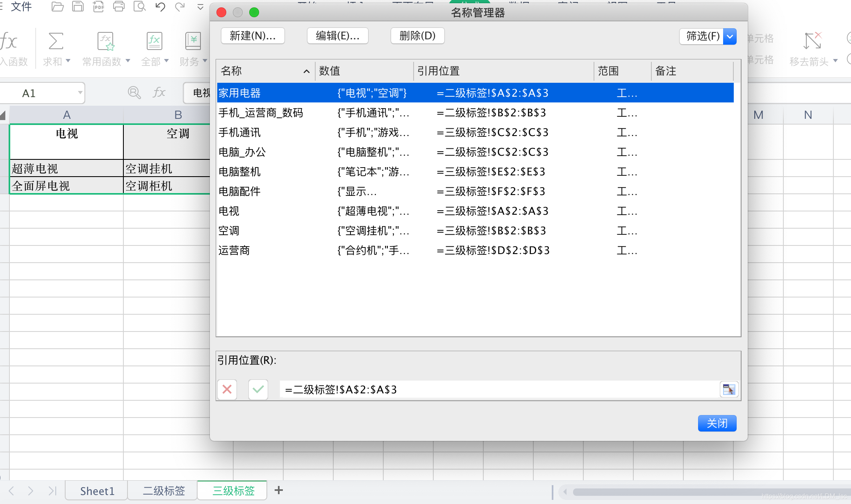This screenshot has width=851, height=504.
Task: Select the 电脑_办公 name row
Action: (x=476, y=152)
